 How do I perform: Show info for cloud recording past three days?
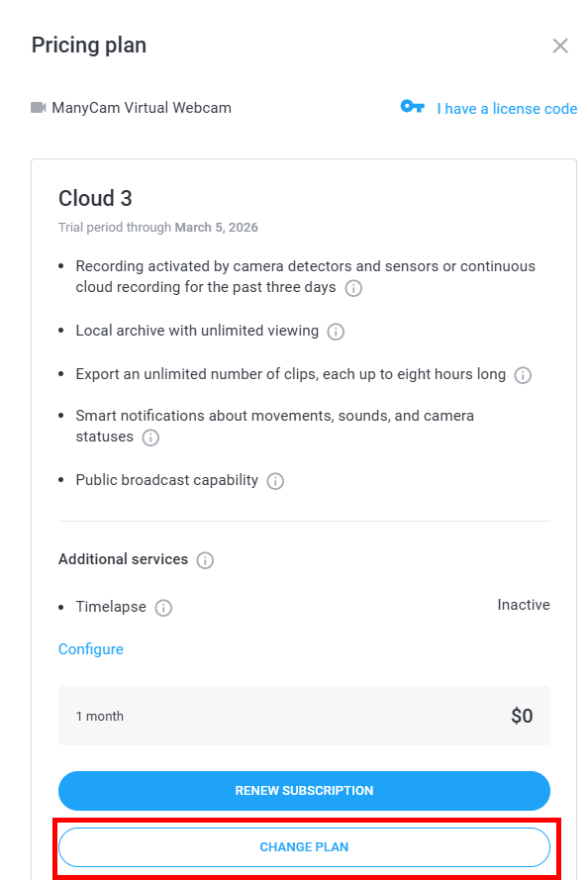(x=353, y=288)
